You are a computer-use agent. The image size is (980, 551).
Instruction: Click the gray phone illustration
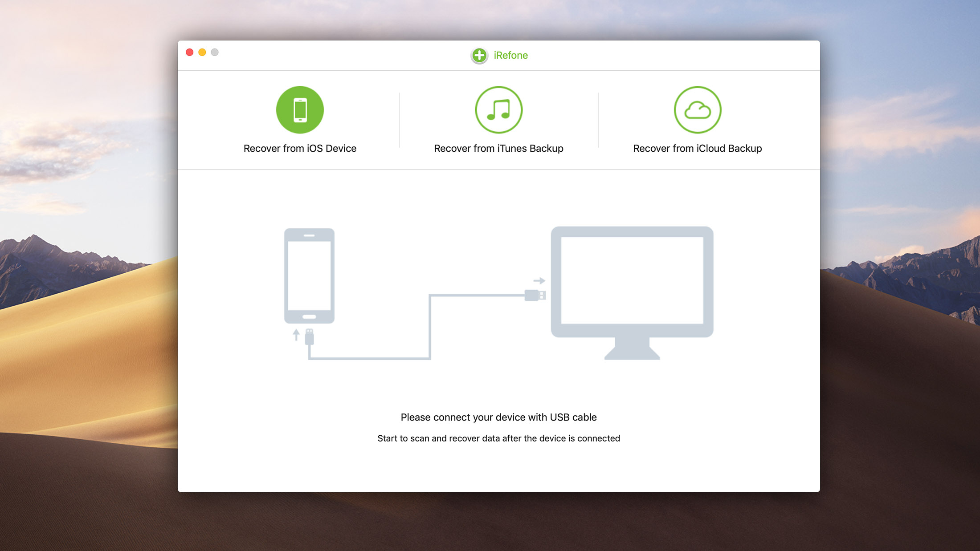[x=309, y=275]
